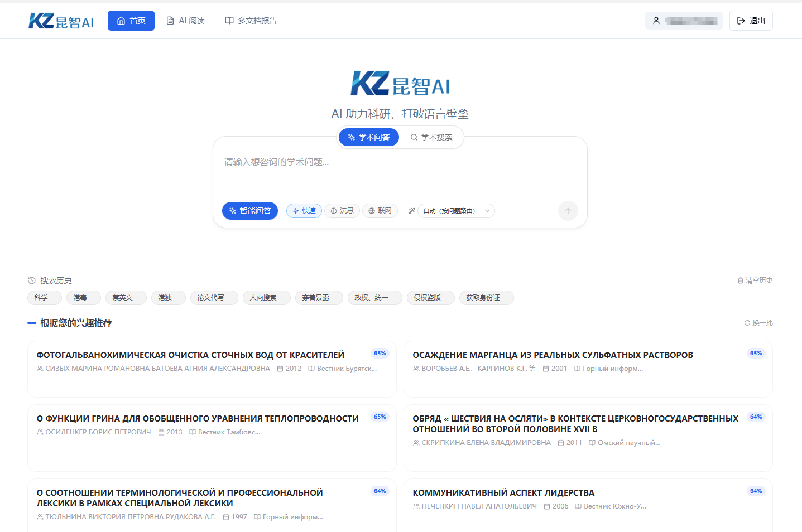802x532 pixels.
Task: Click the magic wand icon beside routing dropdown
Action: coord(412,211)
